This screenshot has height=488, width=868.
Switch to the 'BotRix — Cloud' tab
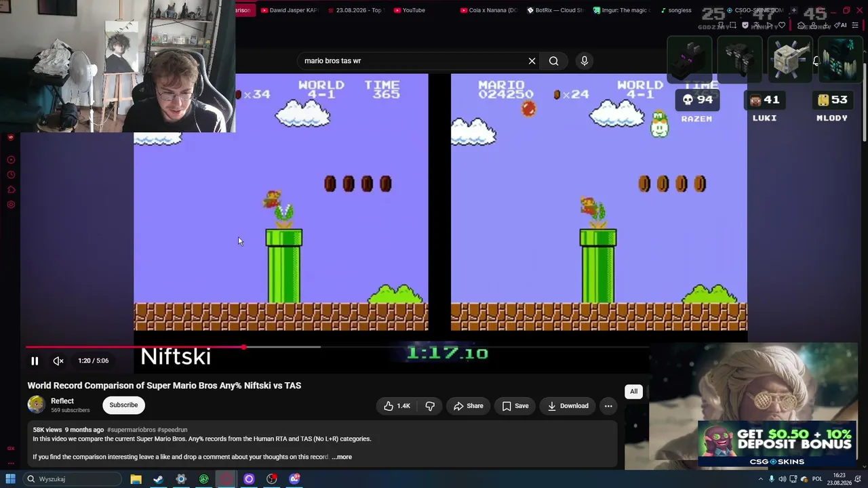(x=555, y=10)
